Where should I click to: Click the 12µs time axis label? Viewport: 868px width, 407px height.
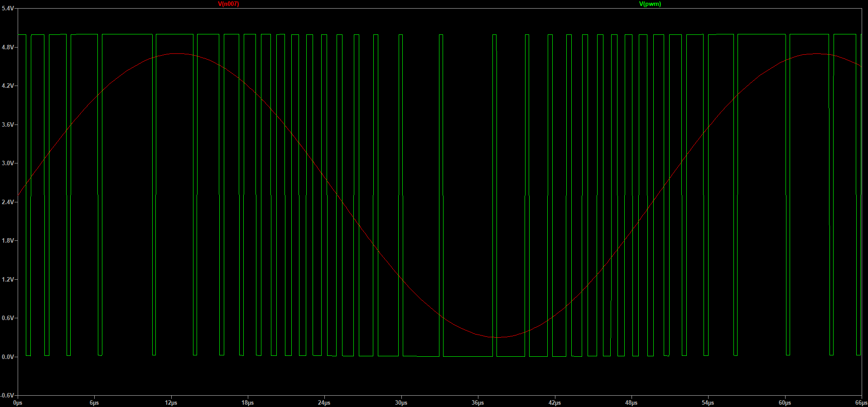(x=171, y=402)
